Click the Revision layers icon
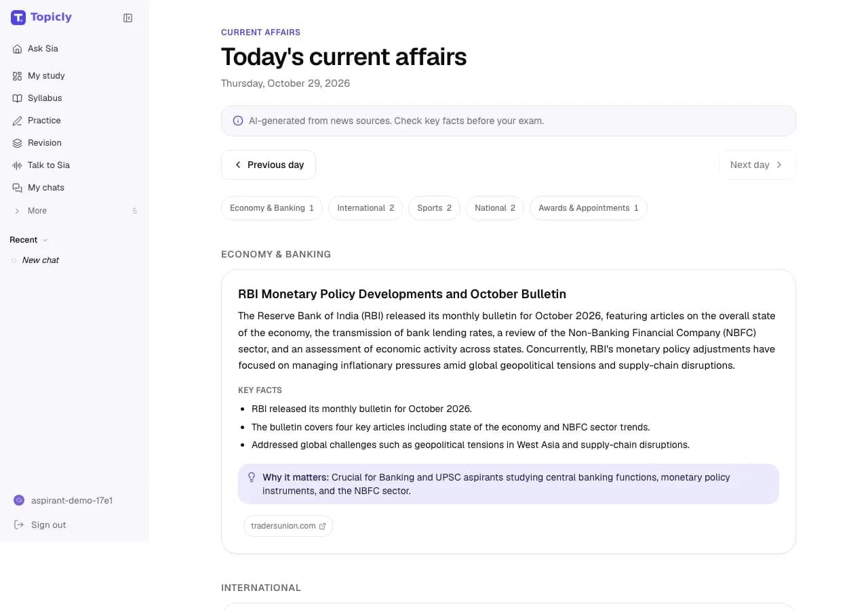Viewport: 868px width, 610px height. coord(18,143)
